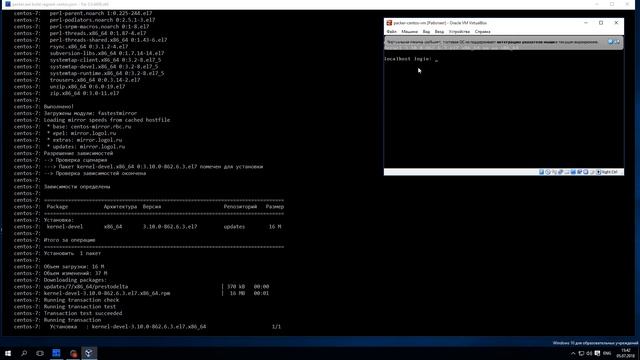Open network status from system tray
Image resolution: width=640 pixels, height=360 pixels.
tap(581, 353)
